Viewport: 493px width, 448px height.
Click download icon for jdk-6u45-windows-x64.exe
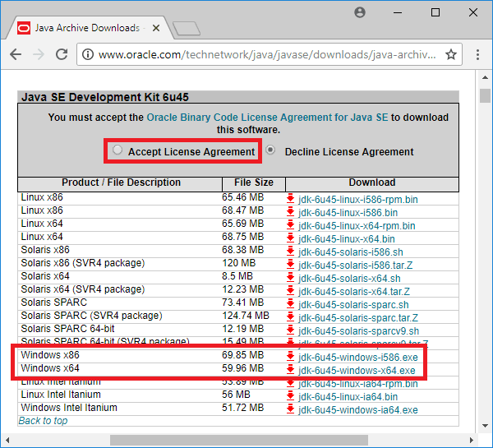290,370
